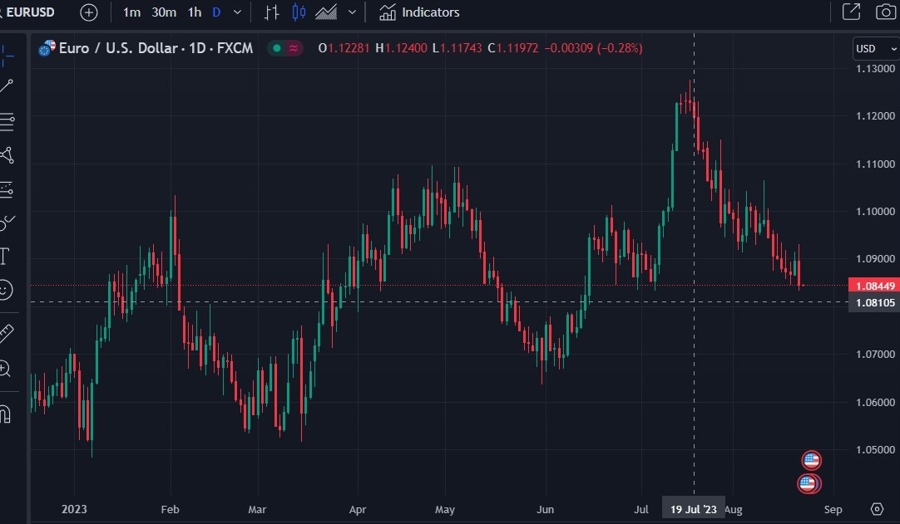900x524 pixels.
Task: Click the Euro / U.S. Dollar chart title
Action: (156, 48)
